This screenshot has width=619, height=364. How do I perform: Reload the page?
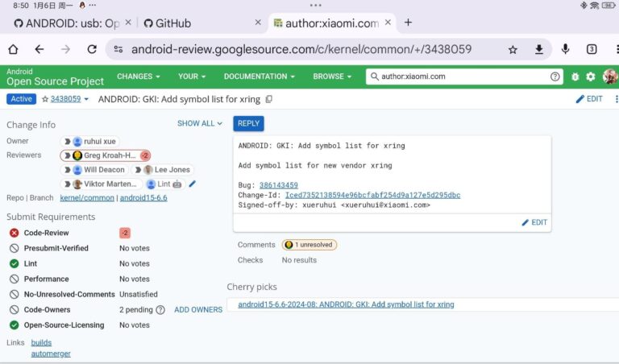pos(92,49)
